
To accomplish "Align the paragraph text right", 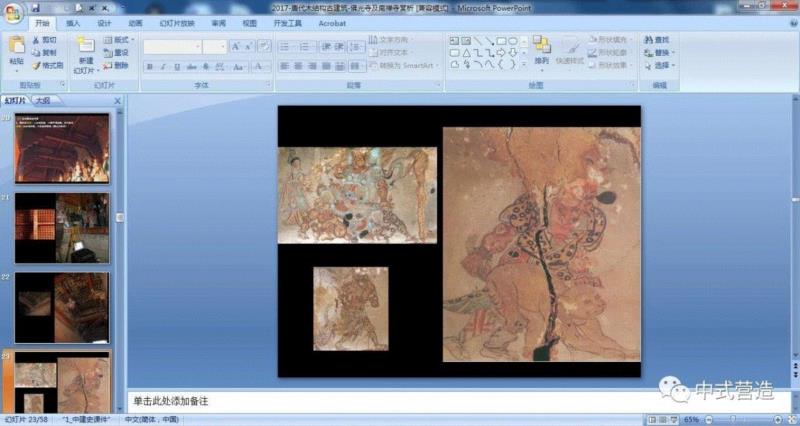I will tap(312, 66).
